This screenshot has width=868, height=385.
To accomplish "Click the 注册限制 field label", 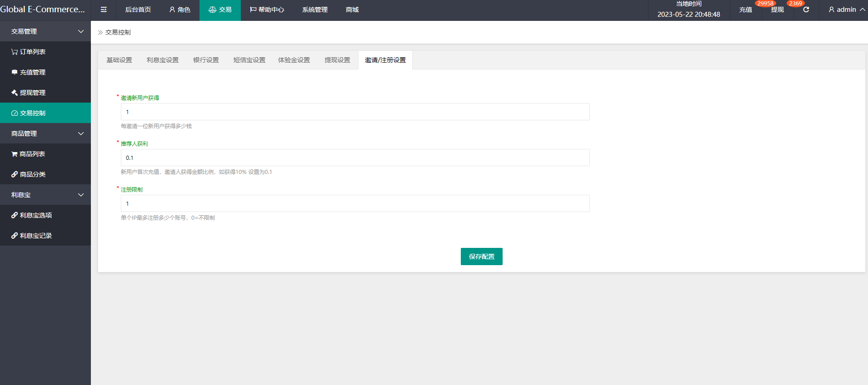I will pyautogui.click(x=132, y=190).
